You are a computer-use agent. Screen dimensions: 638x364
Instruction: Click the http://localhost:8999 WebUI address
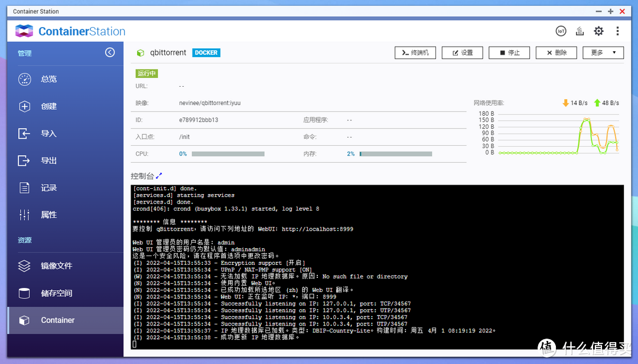(317, 229)
